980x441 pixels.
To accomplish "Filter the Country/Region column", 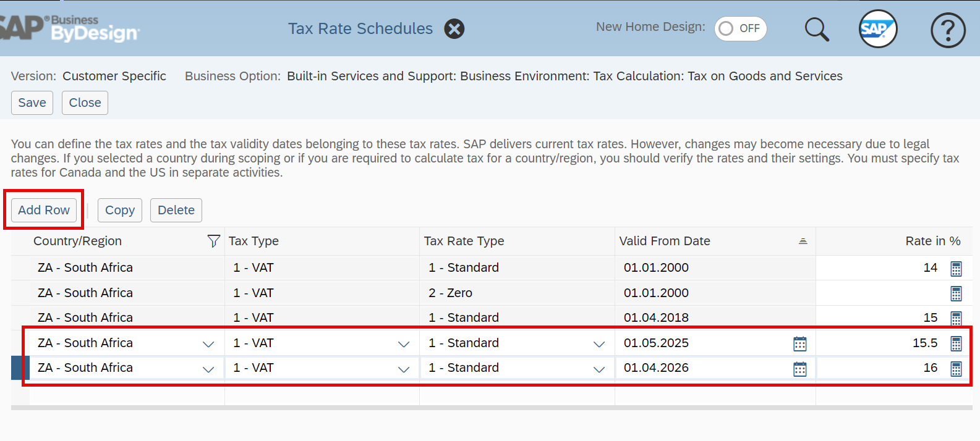I will click(213, 241).
